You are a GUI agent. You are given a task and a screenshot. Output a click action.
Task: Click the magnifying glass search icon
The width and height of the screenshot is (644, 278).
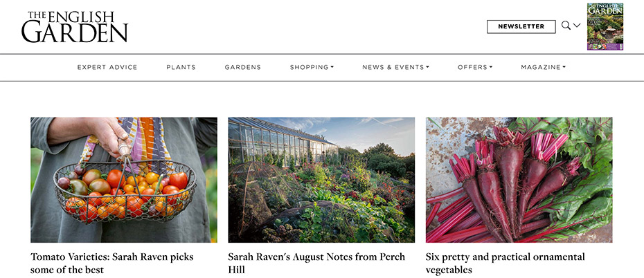[x=566, y=26]
